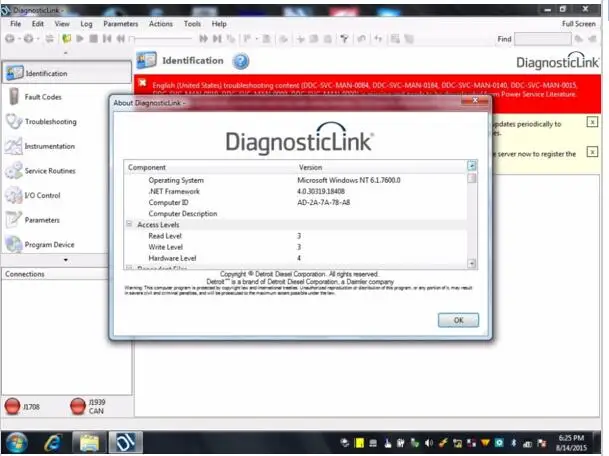Click the red error banner X icon
The height and width of the screenshot is (456, 609).
point(143,82)
